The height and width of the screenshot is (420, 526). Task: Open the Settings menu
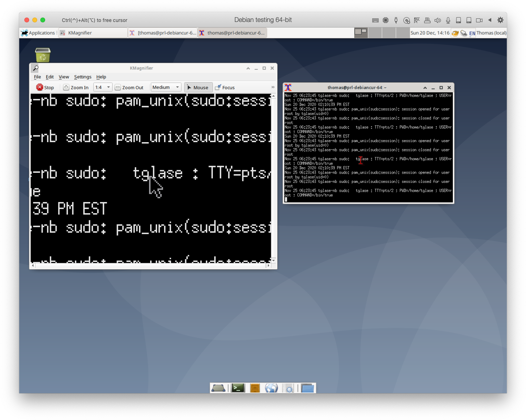tap(83, 77)
